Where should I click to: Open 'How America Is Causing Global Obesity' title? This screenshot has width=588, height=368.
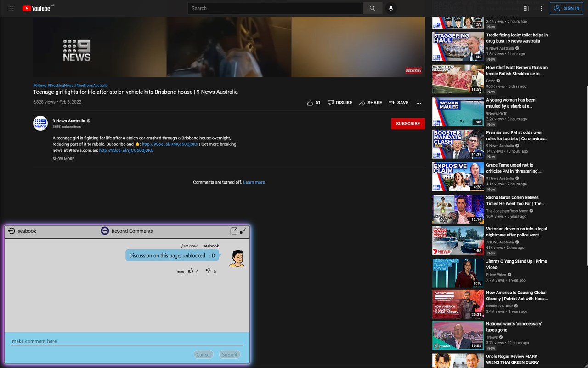[x=517, y=296]
